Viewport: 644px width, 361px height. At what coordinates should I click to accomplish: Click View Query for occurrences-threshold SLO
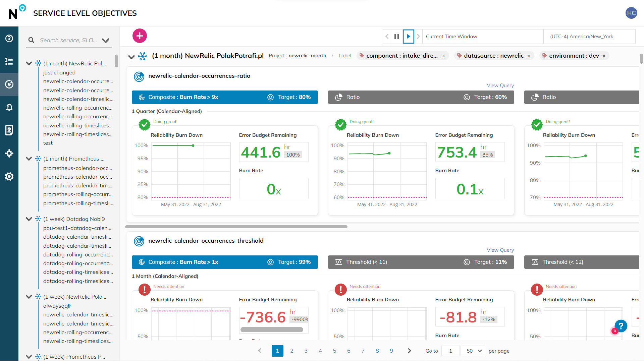500,250
